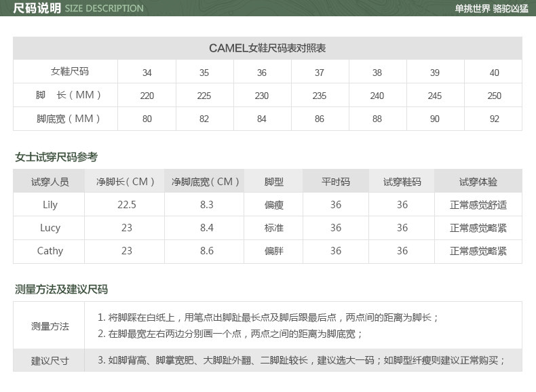Viewport: 536px width, 392px height.
Task: Click the 脚型 column header
Action: pos(274,182)
